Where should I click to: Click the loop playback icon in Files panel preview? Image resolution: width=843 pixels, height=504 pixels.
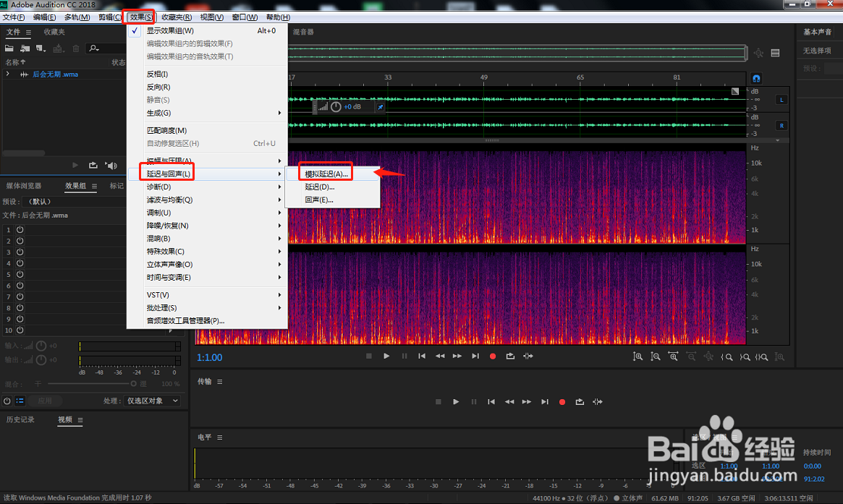point(93,165)
